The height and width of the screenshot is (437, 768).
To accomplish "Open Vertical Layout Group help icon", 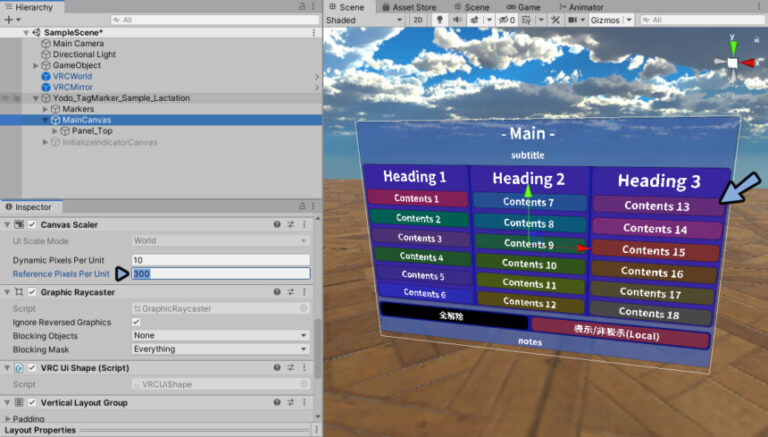I will [277, 402].
